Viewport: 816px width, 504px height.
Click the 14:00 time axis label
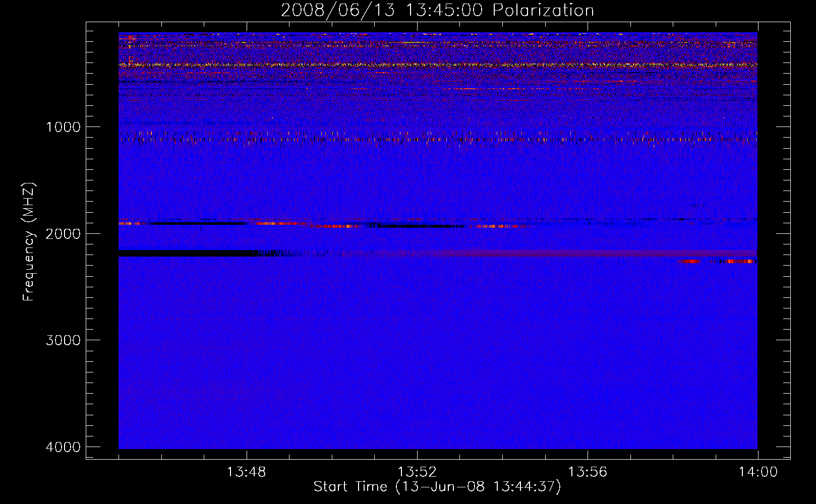pyautogui.click(x=758, y=472)
